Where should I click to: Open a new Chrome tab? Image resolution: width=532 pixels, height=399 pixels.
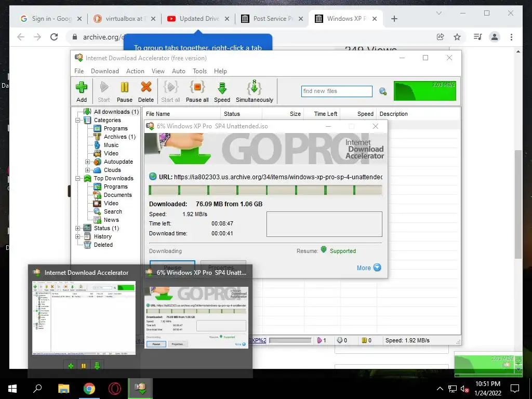[394, 19]
